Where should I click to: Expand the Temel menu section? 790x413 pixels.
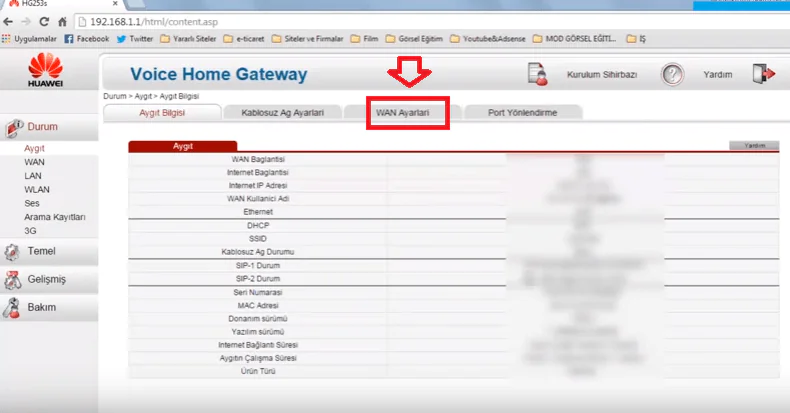[x=49, y=251]
